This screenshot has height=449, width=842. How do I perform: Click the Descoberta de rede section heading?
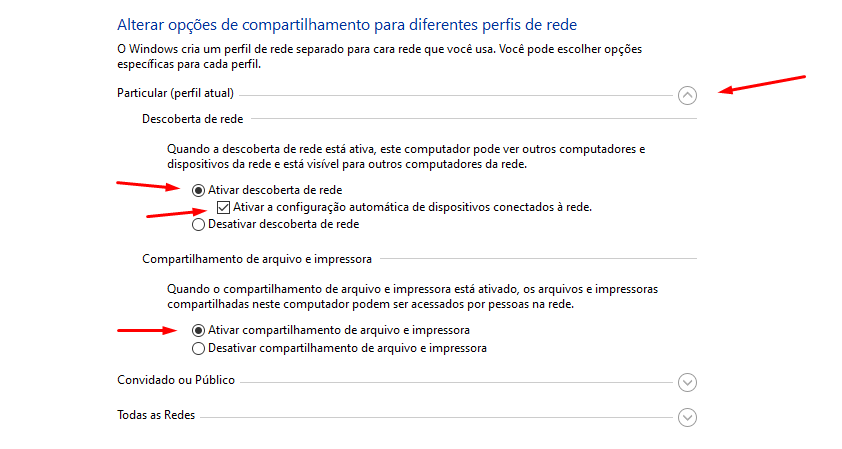192,119
